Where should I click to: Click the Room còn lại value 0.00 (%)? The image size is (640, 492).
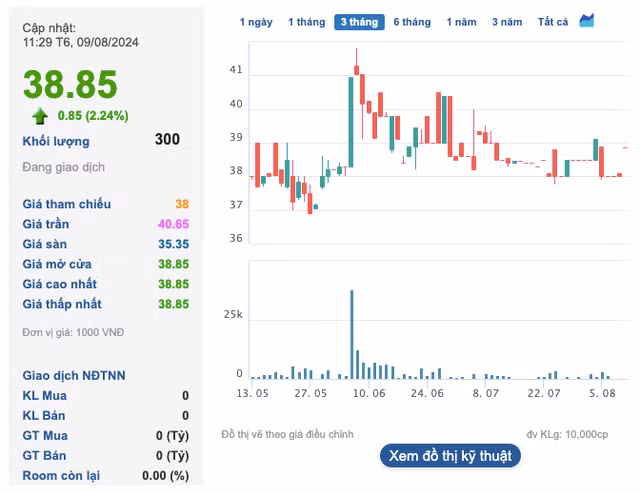pos(165,476)
